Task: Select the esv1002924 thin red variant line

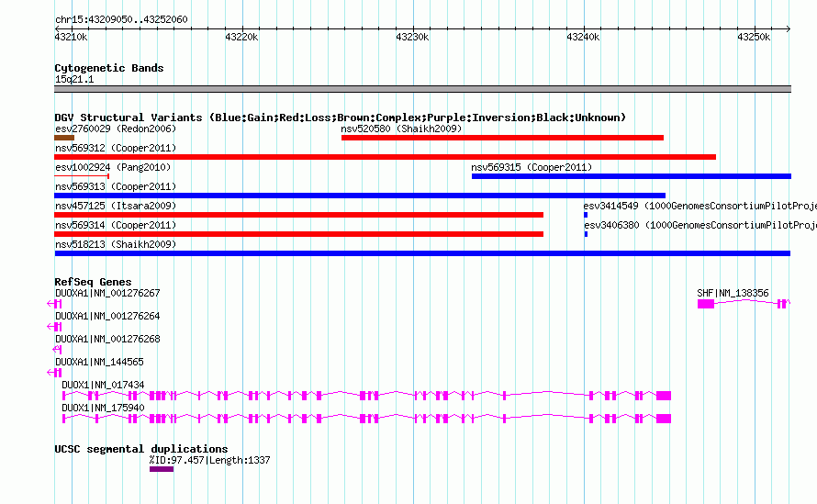Action: pyautogui.click(x=82, y=176)
